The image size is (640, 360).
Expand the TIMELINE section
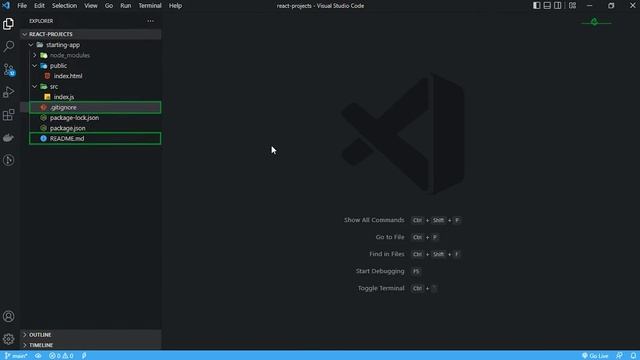tap(91, 345)
